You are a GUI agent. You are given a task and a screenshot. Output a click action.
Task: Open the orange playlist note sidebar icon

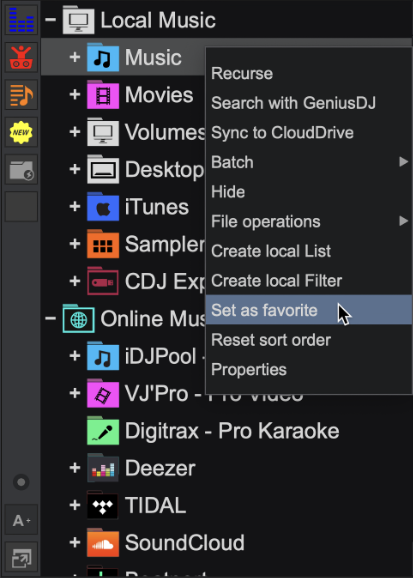coord(21,95)
